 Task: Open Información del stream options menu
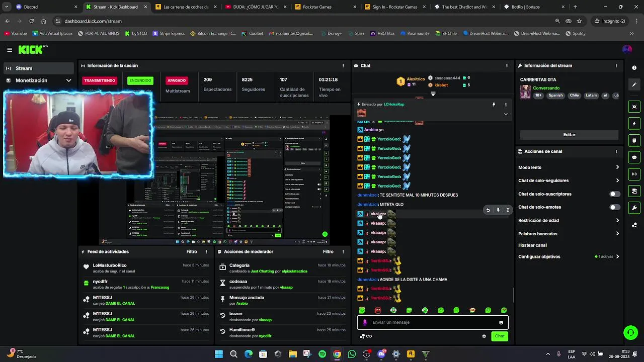616,66
